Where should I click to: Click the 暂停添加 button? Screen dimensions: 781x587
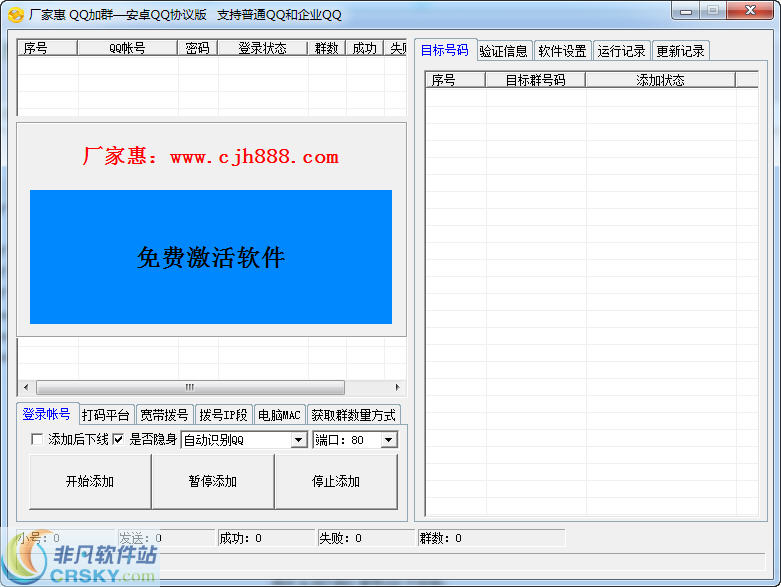click(x=213, y=481)
